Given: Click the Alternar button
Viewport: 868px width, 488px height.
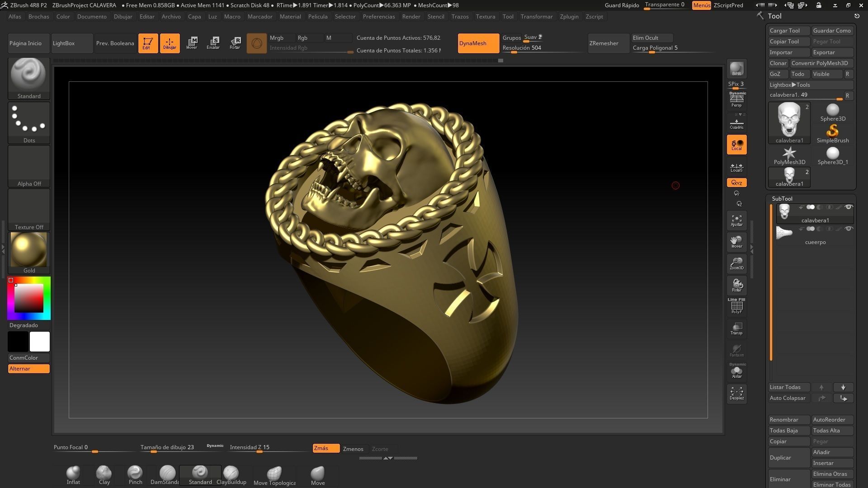Looking at the screenshot, I should 29,369.
